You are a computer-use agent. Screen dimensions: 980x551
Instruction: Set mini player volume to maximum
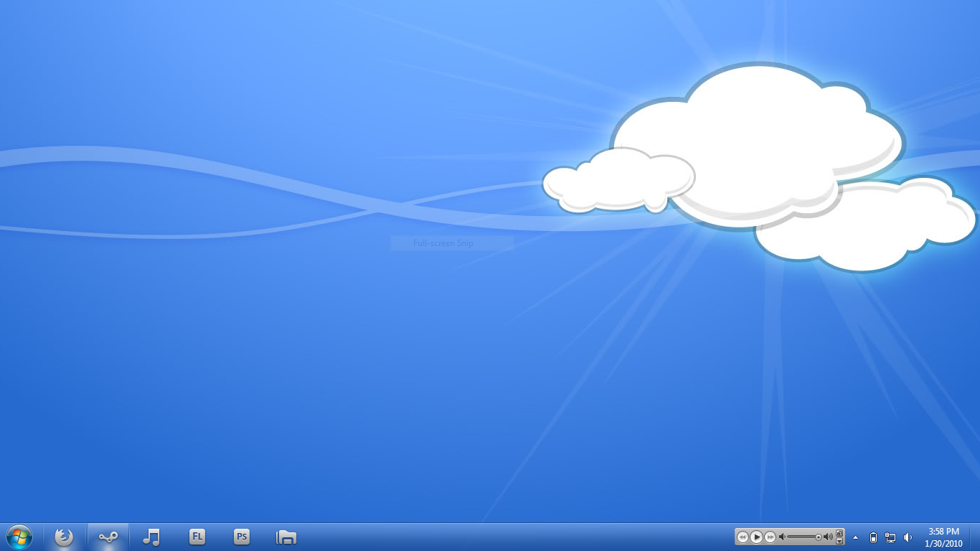pos(828,537)
